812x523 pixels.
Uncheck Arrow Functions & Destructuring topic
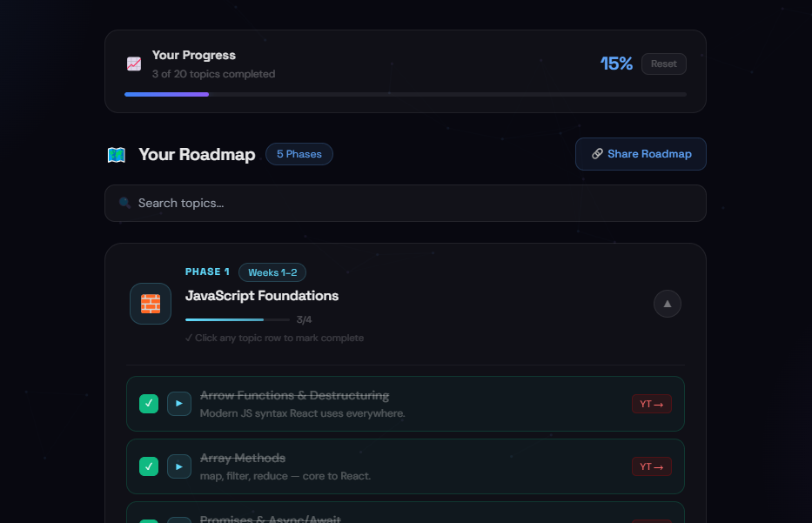149,404
